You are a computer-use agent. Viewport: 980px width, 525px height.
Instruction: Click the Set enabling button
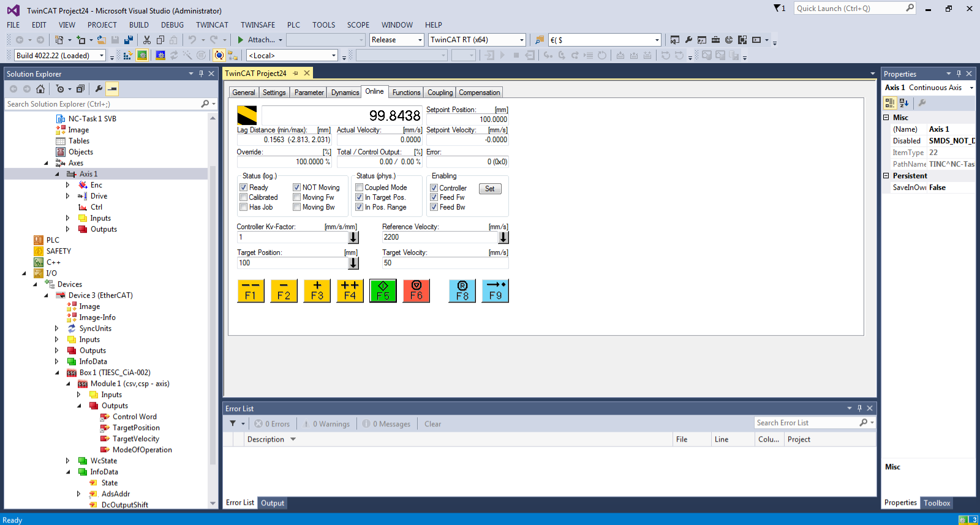coord(490,189)
